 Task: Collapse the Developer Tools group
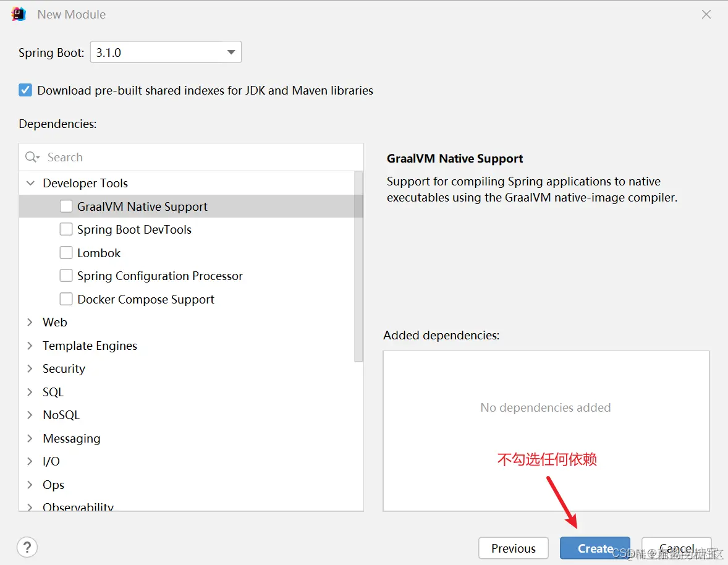pos(30,183)
